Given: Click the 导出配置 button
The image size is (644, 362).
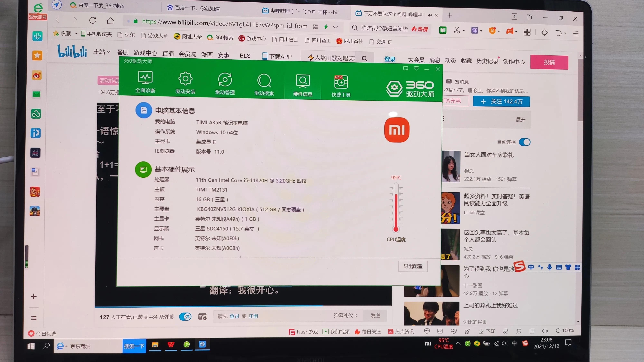Looking at the screenshot, I should [413, 266].
